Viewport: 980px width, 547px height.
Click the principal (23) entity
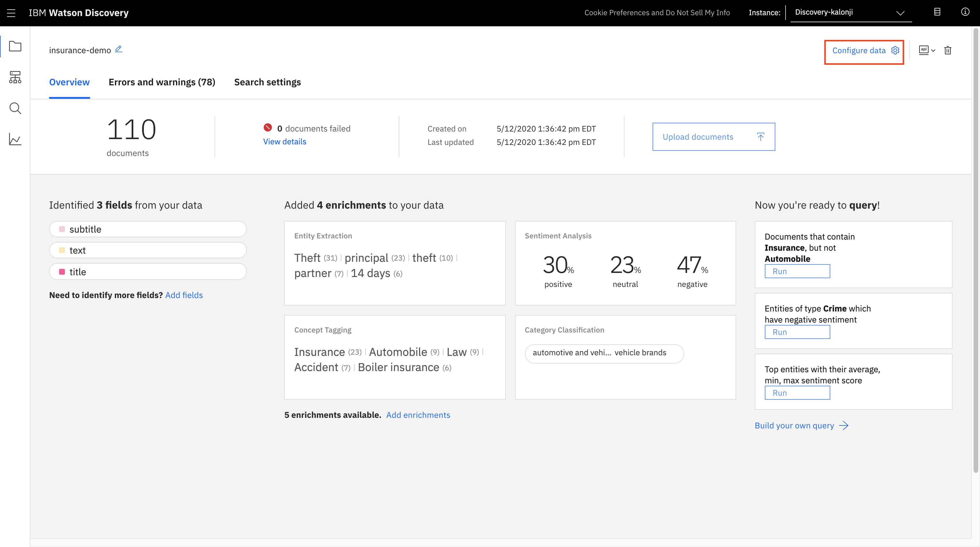coord(374,258)
